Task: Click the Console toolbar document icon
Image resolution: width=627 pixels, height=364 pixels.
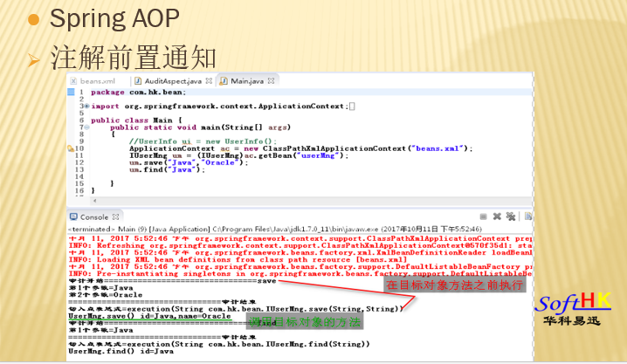Action: tap(528, 216)
